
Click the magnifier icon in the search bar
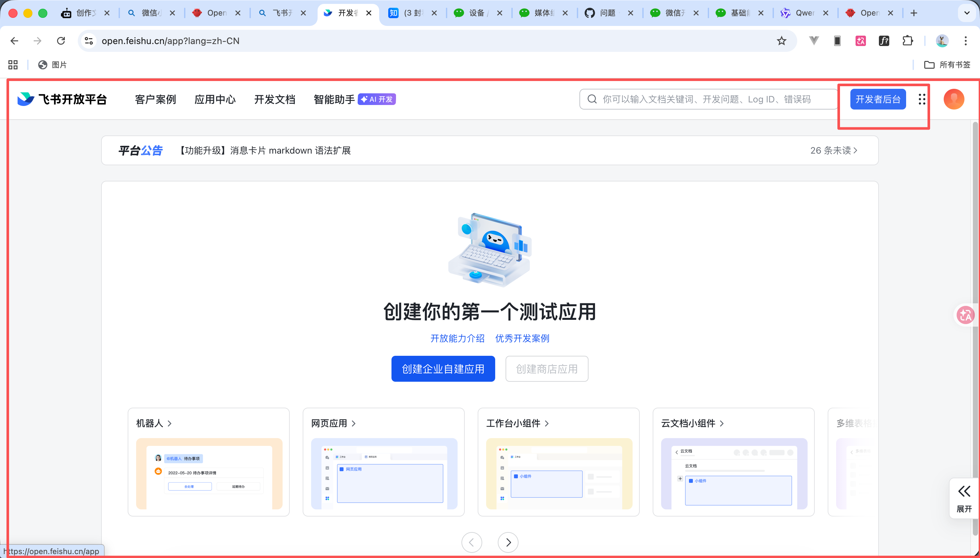[x=591, y=99]
